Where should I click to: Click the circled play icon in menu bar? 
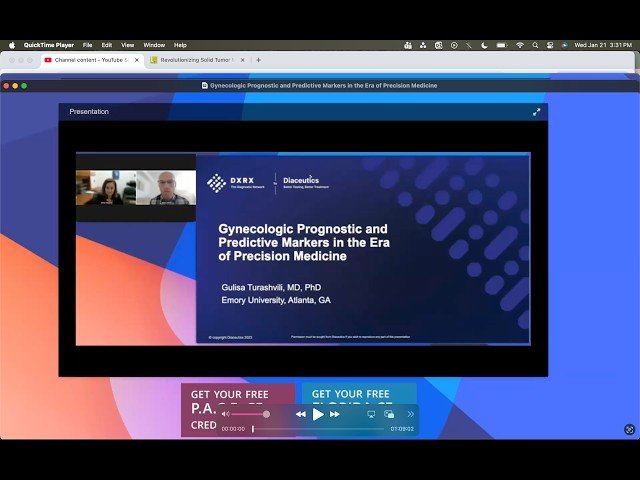[x=454, y=45]
